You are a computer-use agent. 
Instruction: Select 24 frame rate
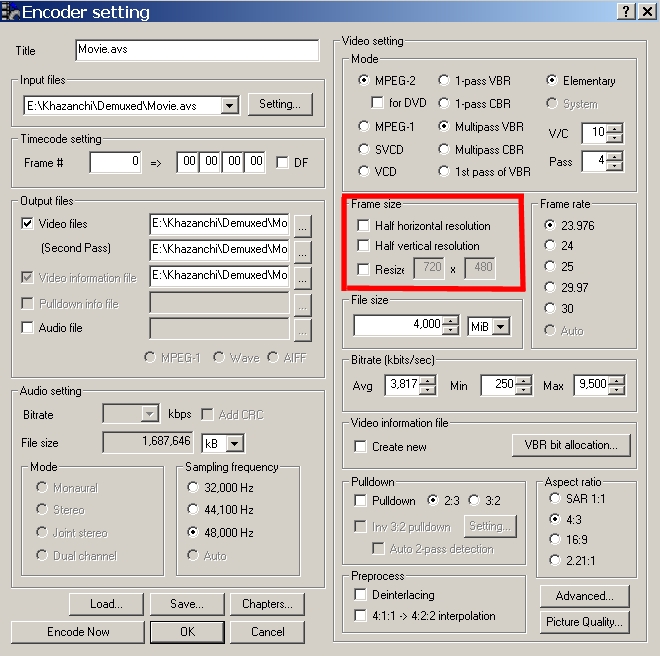pyautogui.click(x=550, y=245)
